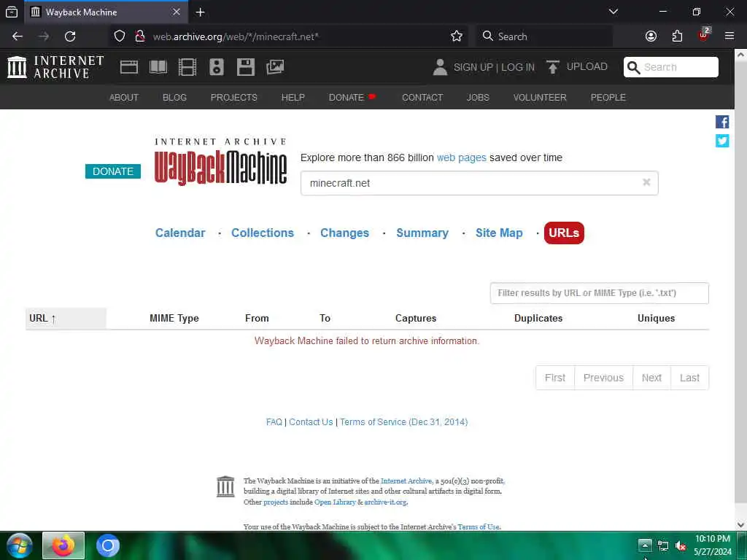Open Firefox account icon
747x560 pixels.
[x=651, y=36]
